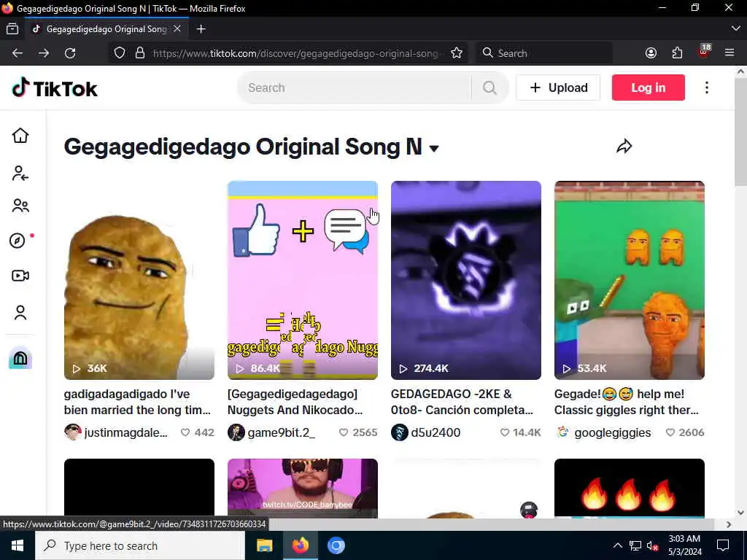
Task: Open 'Gegade! help me! Classic giggles' caption
Action: [627, 402]
